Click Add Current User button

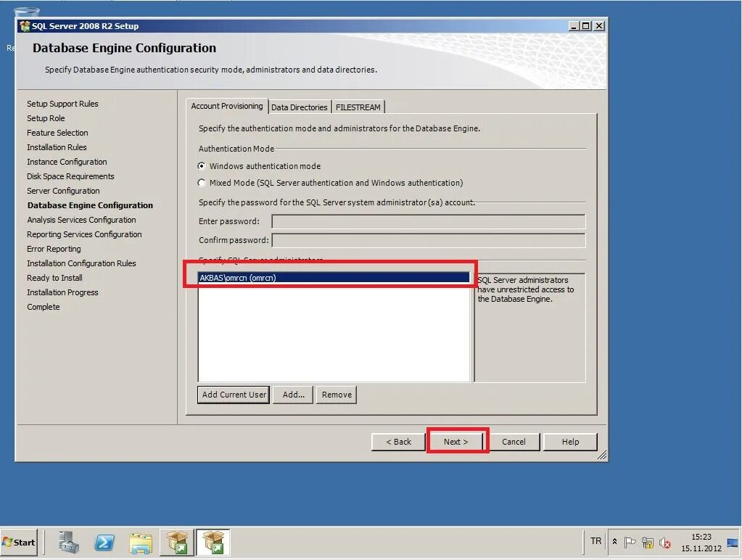234,395
